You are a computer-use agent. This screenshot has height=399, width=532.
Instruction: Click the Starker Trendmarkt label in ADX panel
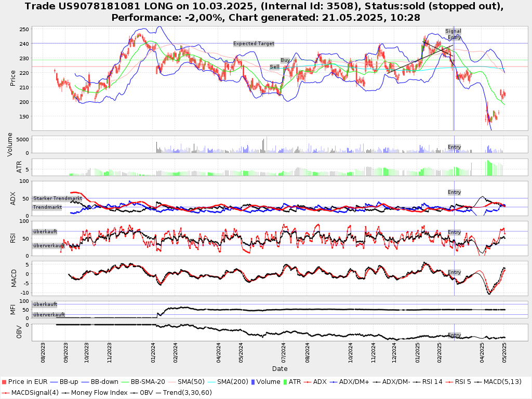pyautogui.click(x=58, y=198)
